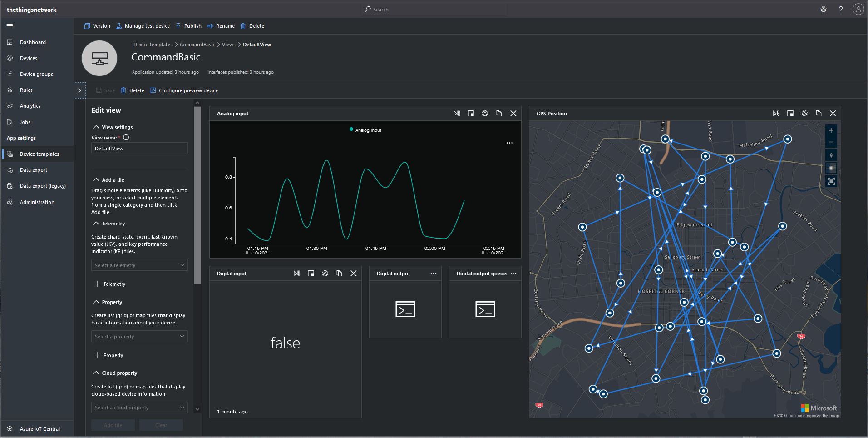The image size is (868, 438).
Task: Toggle visualization icon on Analog input tile
Action: click(x=457, y=114)
